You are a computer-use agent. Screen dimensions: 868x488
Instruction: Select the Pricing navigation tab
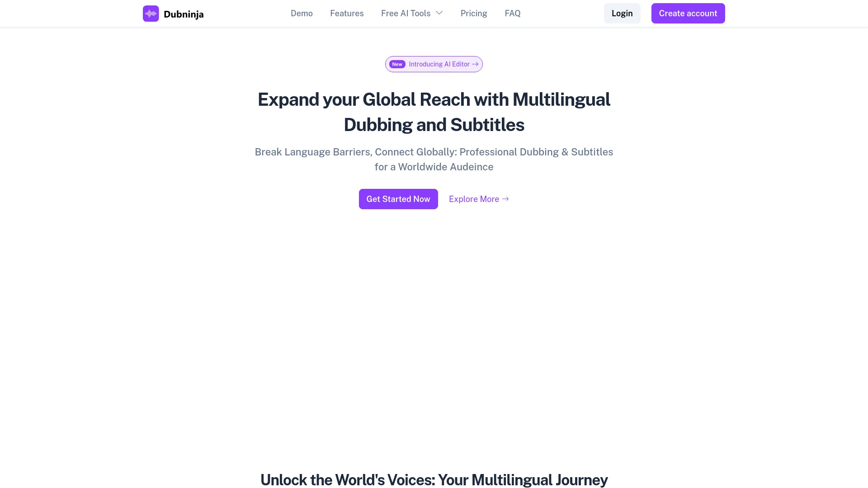point(474,13)
